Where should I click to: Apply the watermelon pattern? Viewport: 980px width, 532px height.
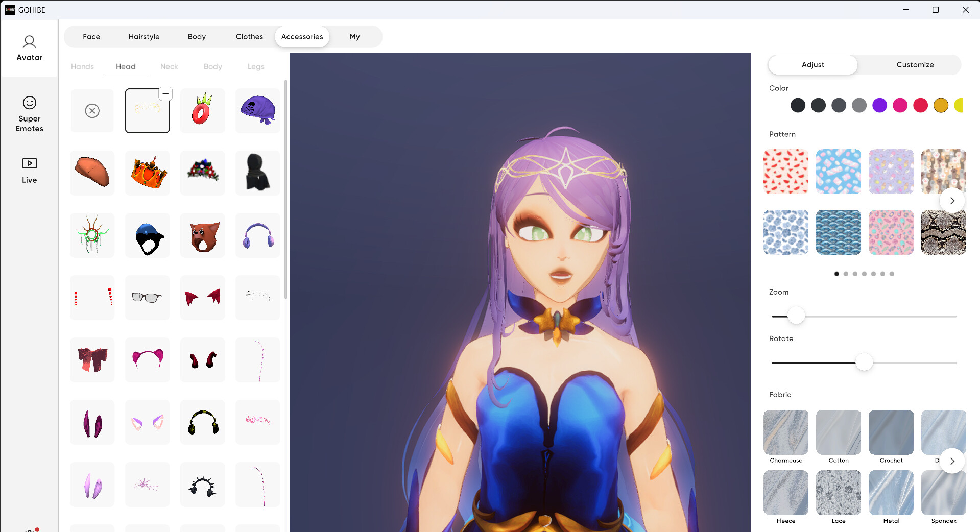tap(786, 172)
